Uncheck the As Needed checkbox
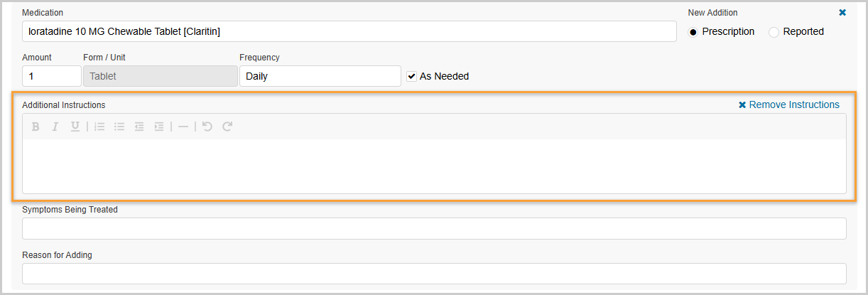 [x=411, y=76]
